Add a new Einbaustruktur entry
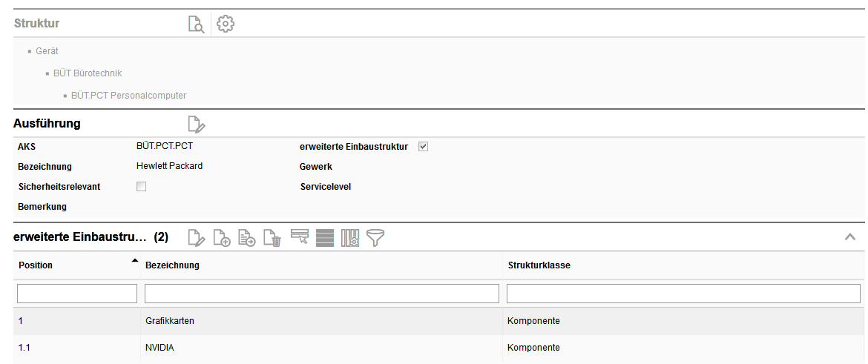The image size is (868, 364). click(222, 238)
